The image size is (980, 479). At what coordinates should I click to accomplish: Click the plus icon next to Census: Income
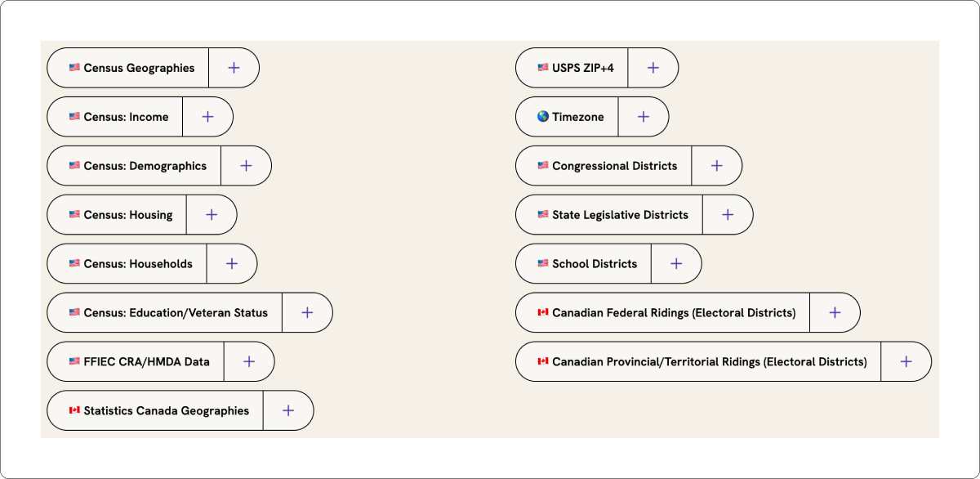[207, 117]
